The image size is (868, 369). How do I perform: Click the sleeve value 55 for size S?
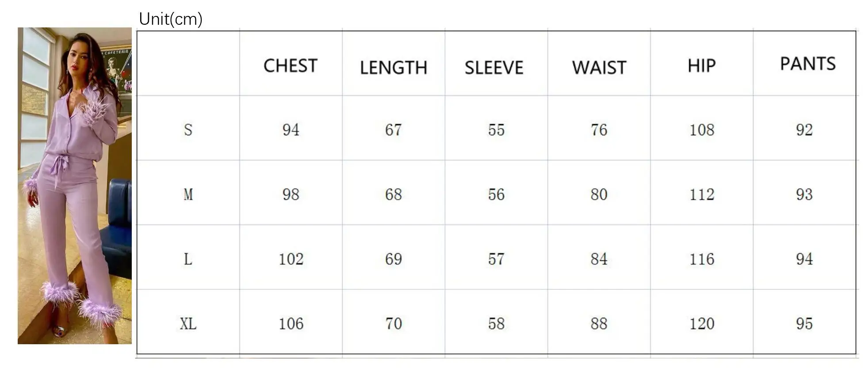[x=496, y=130]
